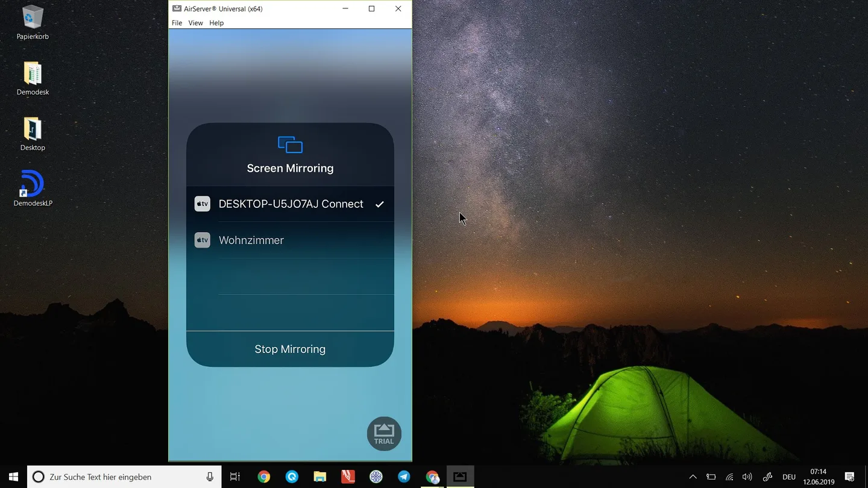
Task: Open Papierkorb recycle bin icon
Action: [x=33, y=22]
